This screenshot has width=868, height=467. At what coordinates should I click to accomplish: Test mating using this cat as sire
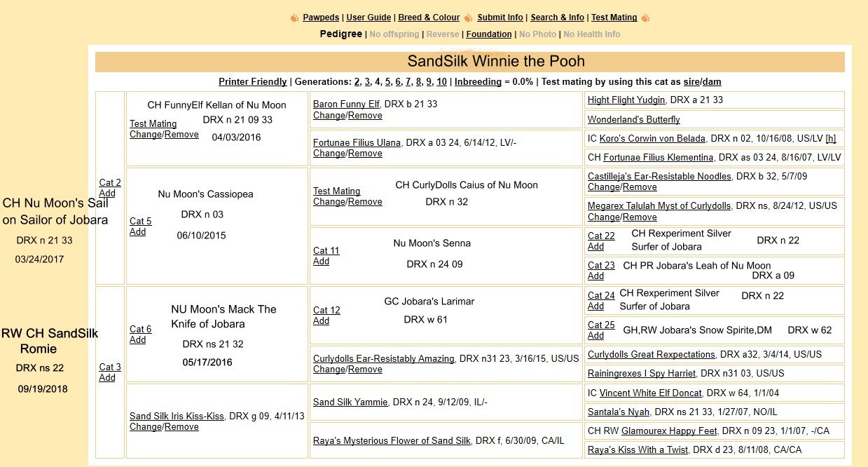[691, 81]
